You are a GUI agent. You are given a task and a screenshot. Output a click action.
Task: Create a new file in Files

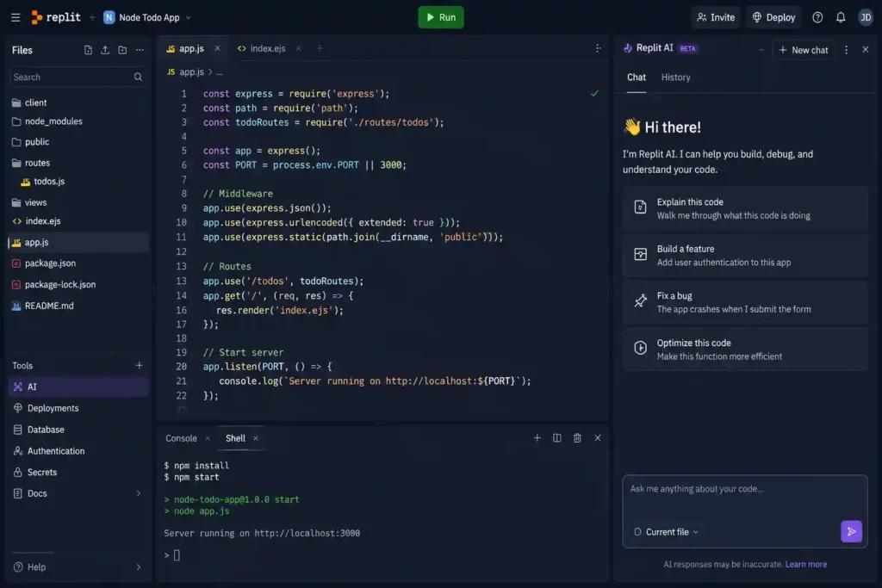(x=88, y=50)
